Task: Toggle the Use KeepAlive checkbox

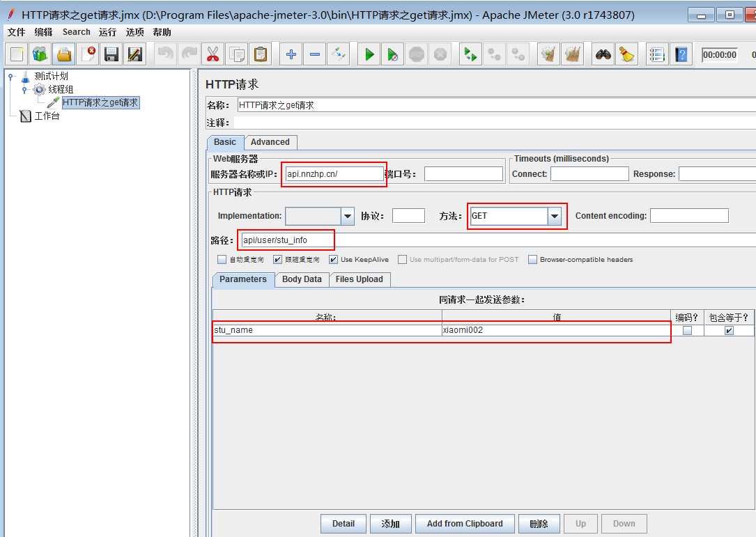Action: (333, 260)
